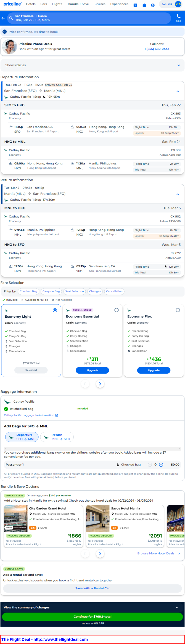Select the Departure SFO to MNL bags tab
Viewport: 185px width, 644px height.
tap(22, 437)
